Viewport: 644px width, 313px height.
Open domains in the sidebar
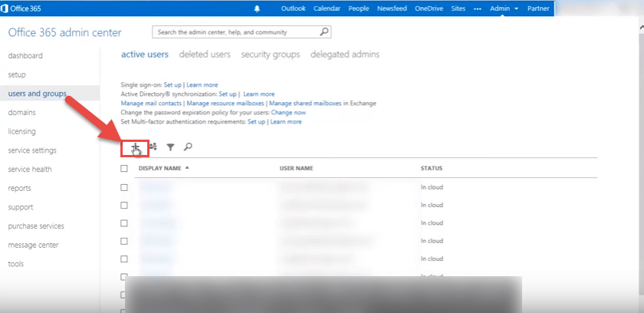[21, 112]
